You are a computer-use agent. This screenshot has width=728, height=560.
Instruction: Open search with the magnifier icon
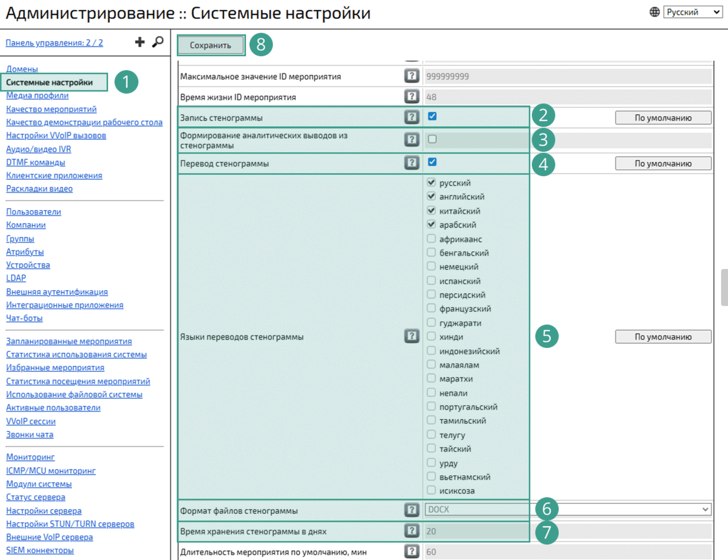158,42
